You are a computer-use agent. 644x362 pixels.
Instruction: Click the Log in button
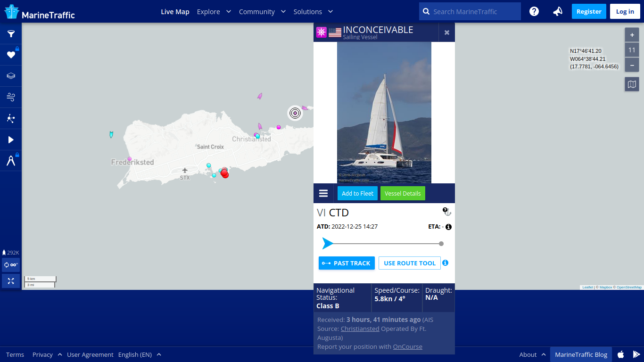tap(625, 11)
